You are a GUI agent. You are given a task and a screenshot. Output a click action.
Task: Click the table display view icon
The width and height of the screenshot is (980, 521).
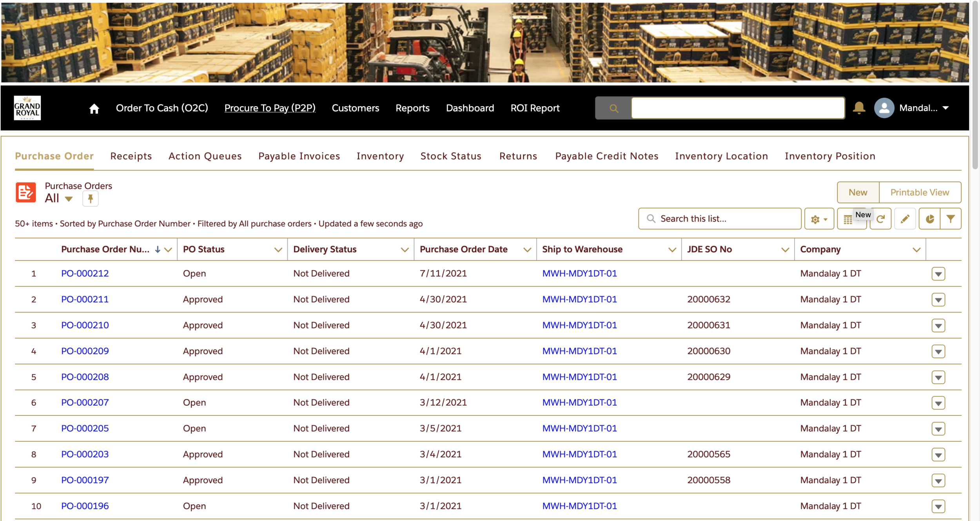coord(848,220)
